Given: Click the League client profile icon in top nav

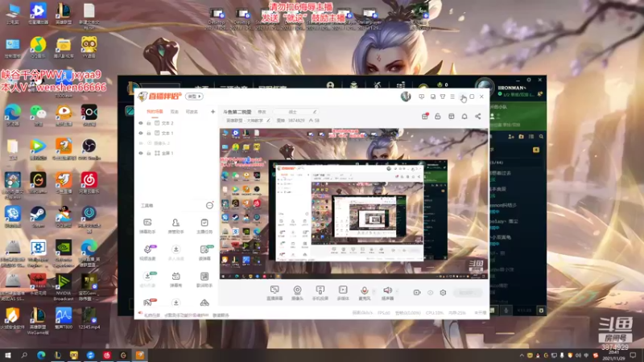Looking at the screenshot, I should click(330, 85).
